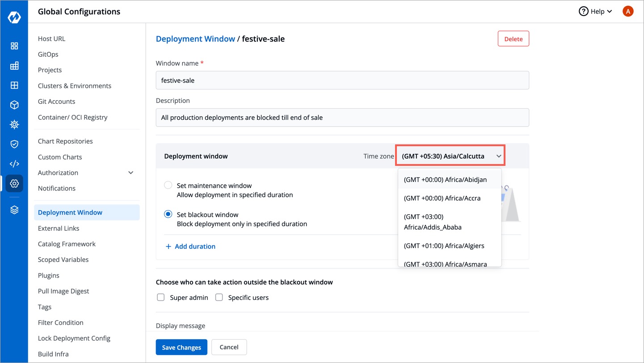
Task: Open the stacked layers icon in the sidebar
Action: coord(14,210)
